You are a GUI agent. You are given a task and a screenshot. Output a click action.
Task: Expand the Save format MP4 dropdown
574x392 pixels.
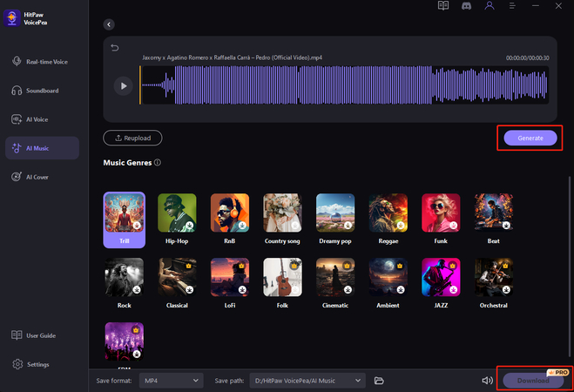tap(172, 381)
